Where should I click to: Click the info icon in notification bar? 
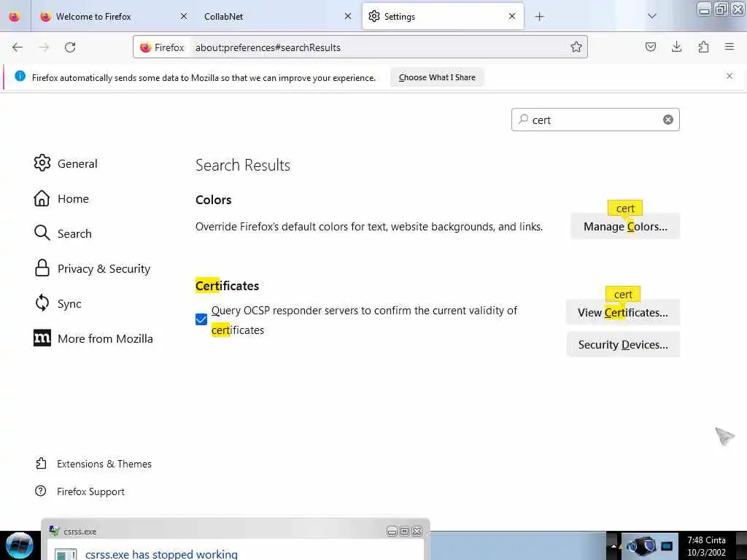20,76
